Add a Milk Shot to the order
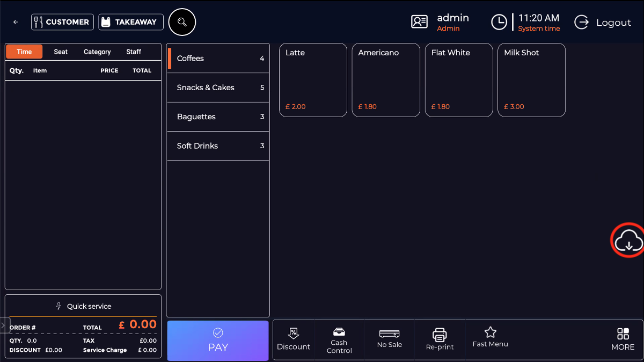This screenshot has width=644, height=362. 532,80
